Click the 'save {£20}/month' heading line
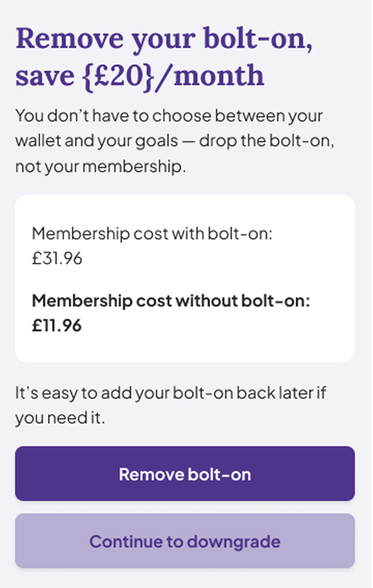 click(x=140, y=76)
